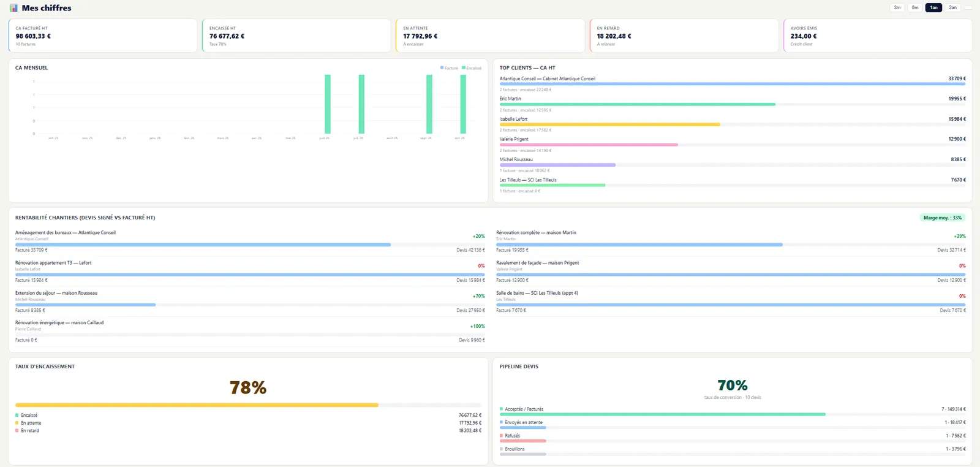Open the Encaissé HT card
Screen dimensions: 980x467
click(x=296, y=36)
